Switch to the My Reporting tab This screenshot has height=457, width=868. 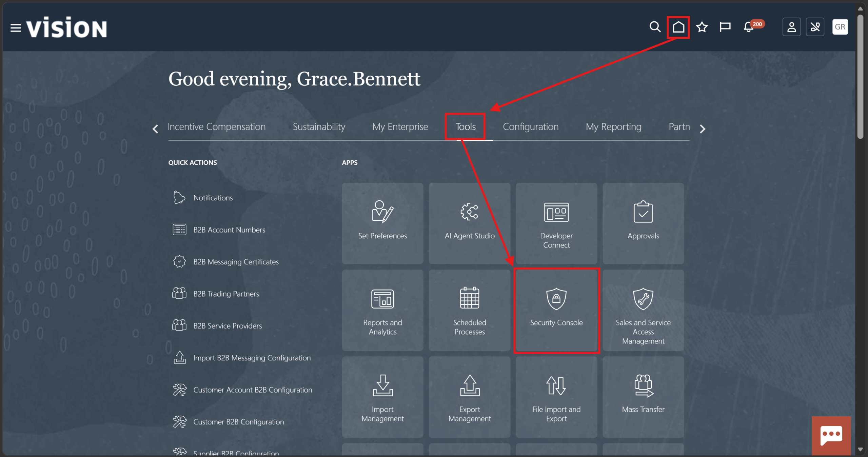(613, 127)
